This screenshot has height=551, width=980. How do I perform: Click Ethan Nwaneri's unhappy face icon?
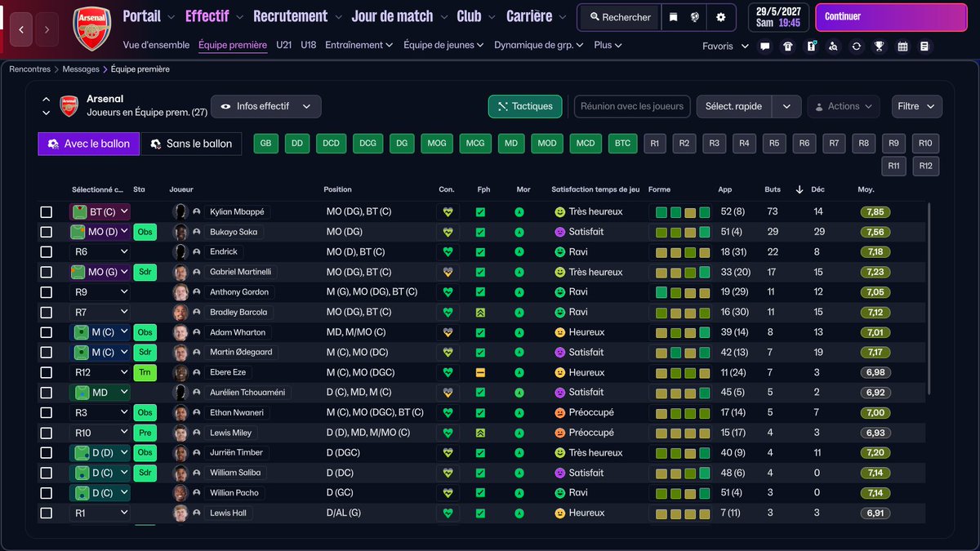[560, 412]
